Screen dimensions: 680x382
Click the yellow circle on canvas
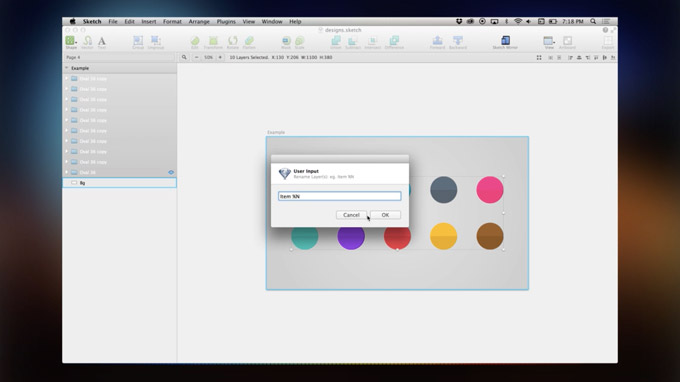(x=443, y=236)
